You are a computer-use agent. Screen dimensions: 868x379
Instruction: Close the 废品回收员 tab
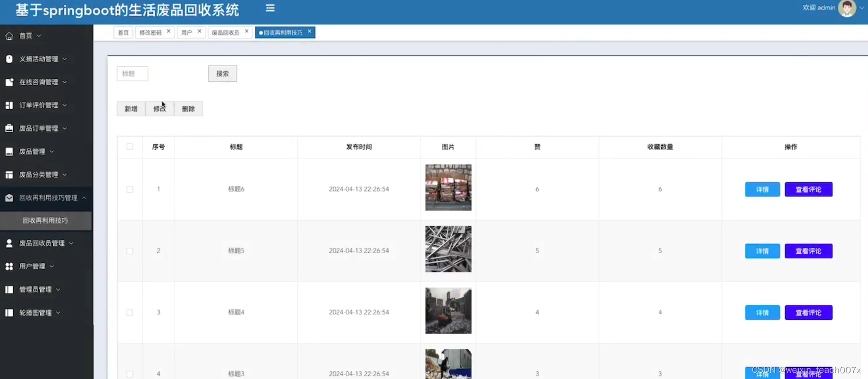[246, 31]
